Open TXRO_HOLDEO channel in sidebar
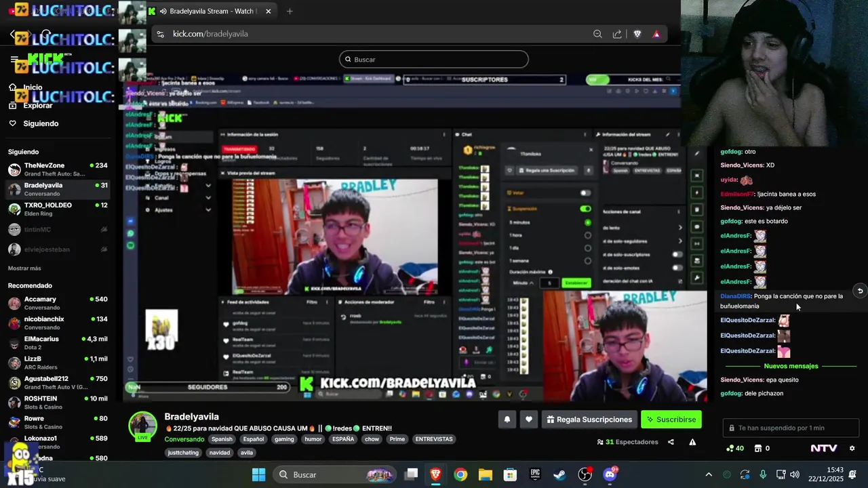The height and width of the screenshot is (488, 868). coord(58,209)
